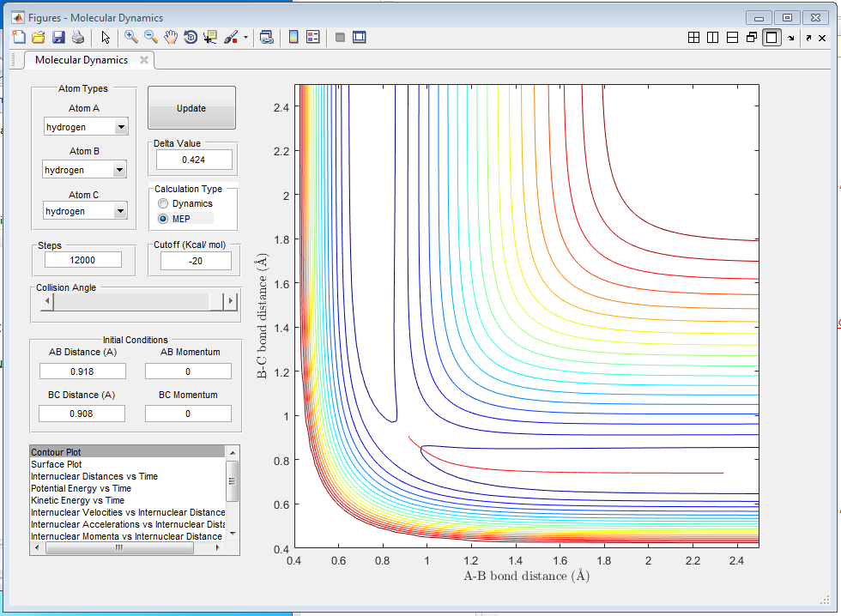Expand the Atom B hydrogen dropdown
The image size is (841, 616).
coord(118,170)
